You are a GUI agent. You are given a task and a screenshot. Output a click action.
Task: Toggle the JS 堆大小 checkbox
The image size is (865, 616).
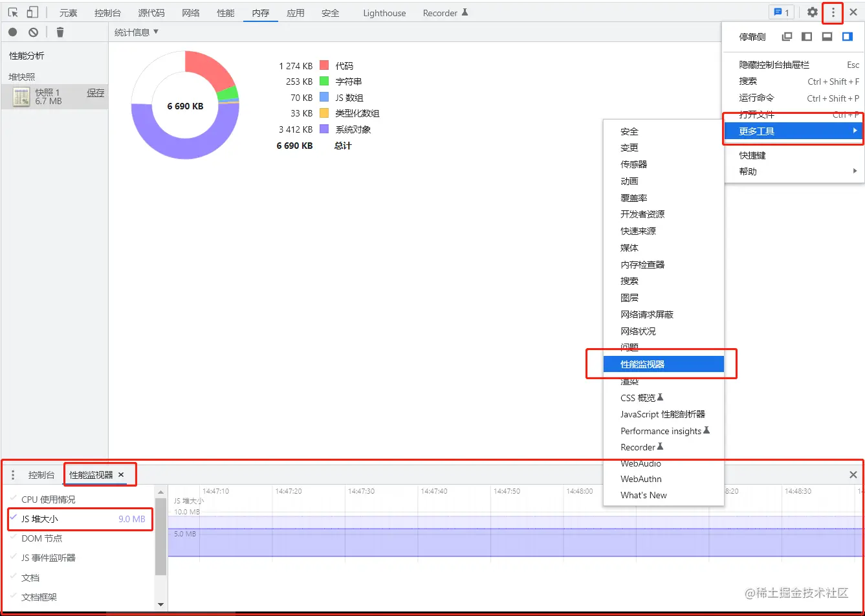pos(14,518)
